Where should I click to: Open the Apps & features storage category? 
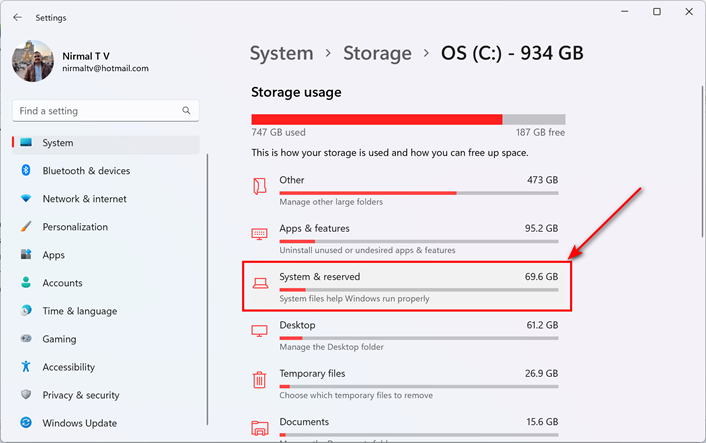coord(407,239)
